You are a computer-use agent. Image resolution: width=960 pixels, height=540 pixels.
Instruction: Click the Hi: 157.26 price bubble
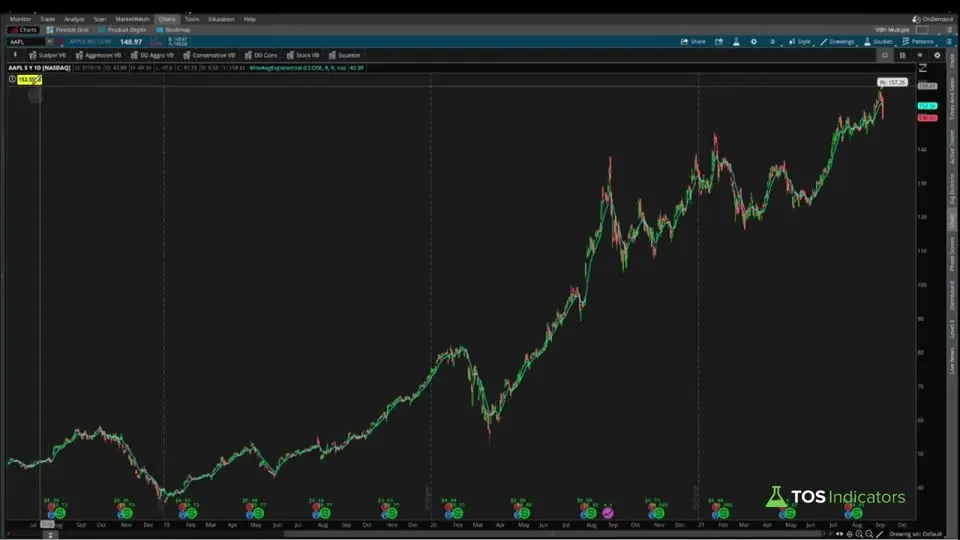coord(892,82)
